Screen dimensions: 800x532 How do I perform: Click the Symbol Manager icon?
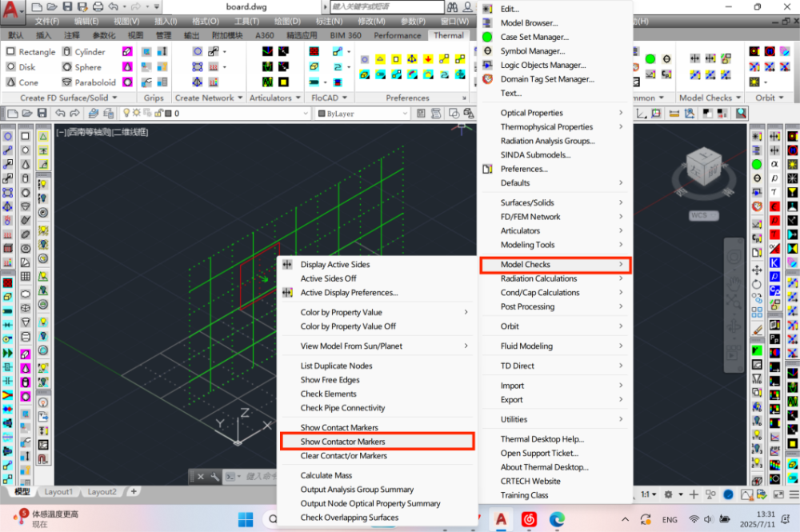pyautogui.click(x=487, y=51)
